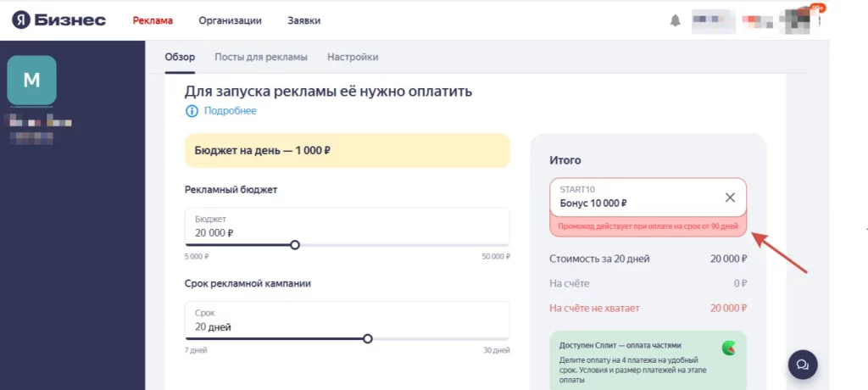Go to Организации section
Image resolution: width=868 pixels, height=390 pixels.
[231, 20]
